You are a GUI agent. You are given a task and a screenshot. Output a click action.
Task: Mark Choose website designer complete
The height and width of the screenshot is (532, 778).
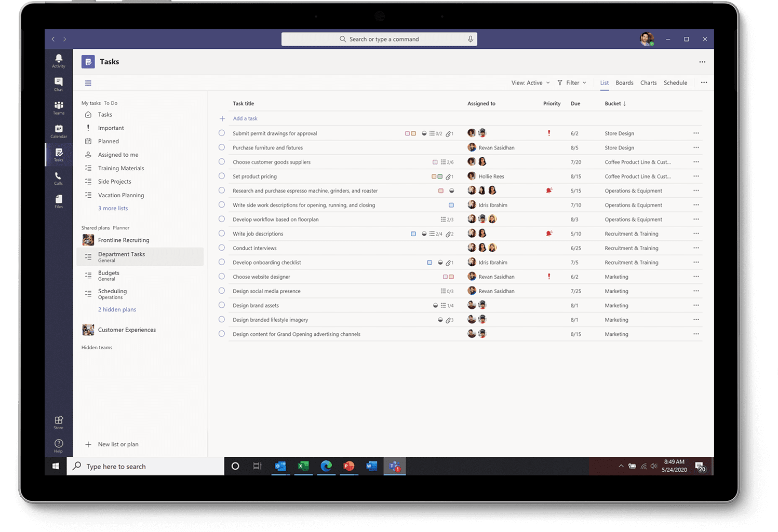(x=222, y=277)
